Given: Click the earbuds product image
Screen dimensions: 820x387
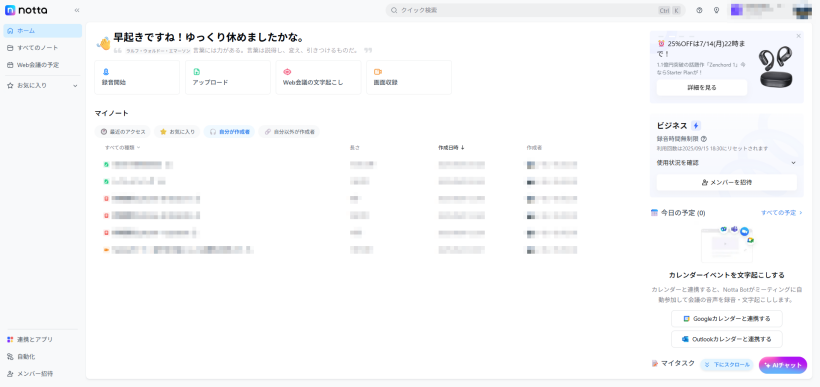Looking at the screenshot, I should pyautogui.click(x=776, y=68).
